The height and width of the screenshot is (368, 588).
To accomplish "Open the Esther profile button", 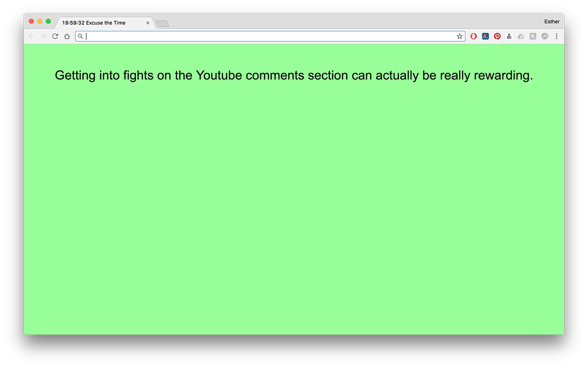I will (552, 22).
